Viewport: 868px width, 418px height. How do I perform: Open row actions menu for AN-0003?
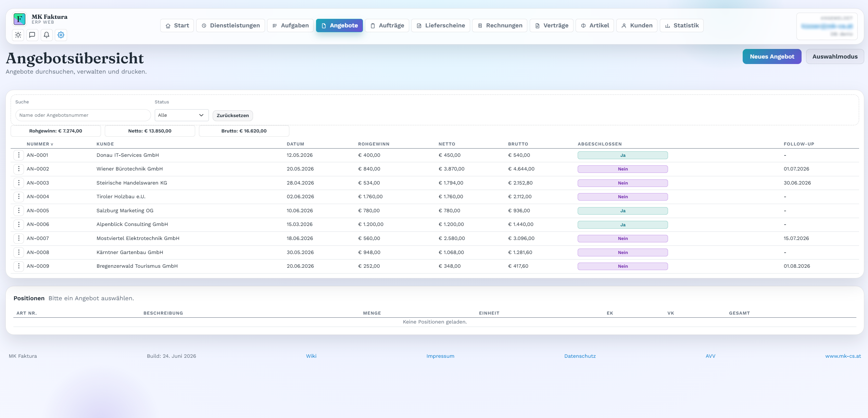pyautogui.click(x=19, y=183)
